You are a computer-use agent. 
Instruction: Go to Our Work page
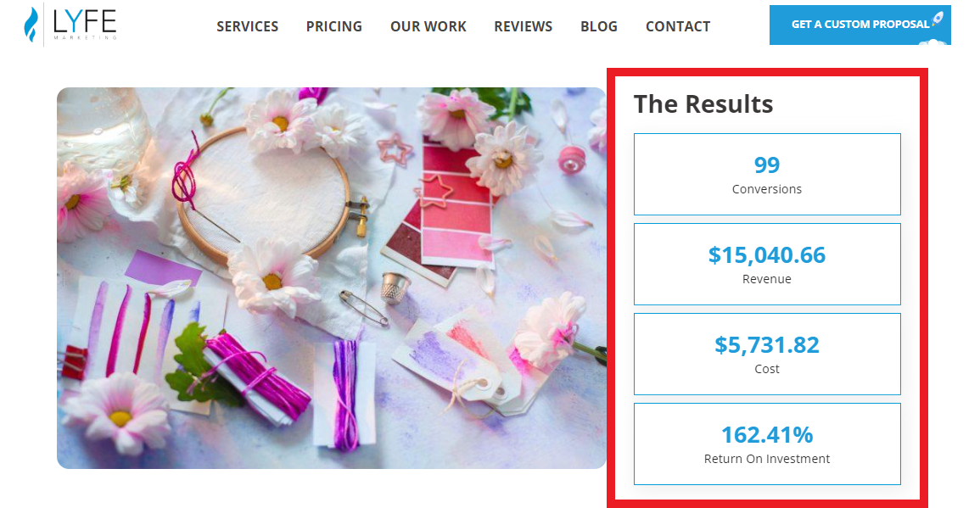(x=428, y=26)
